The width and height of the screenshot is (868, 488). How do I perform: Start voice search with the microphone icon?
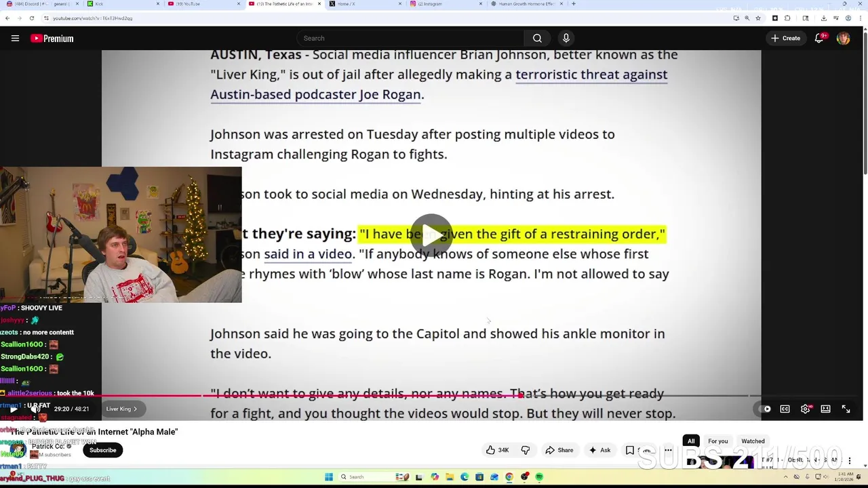566,39
